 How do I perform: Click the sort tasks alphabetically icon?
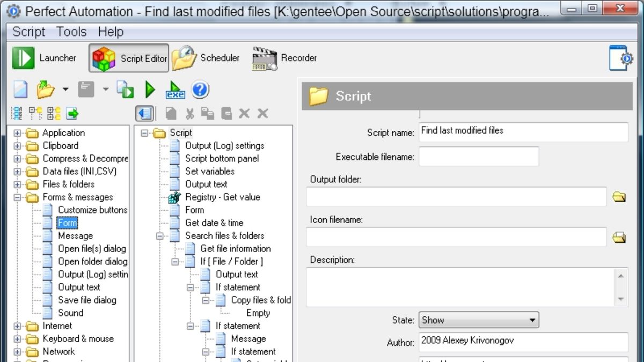[17, 113]
